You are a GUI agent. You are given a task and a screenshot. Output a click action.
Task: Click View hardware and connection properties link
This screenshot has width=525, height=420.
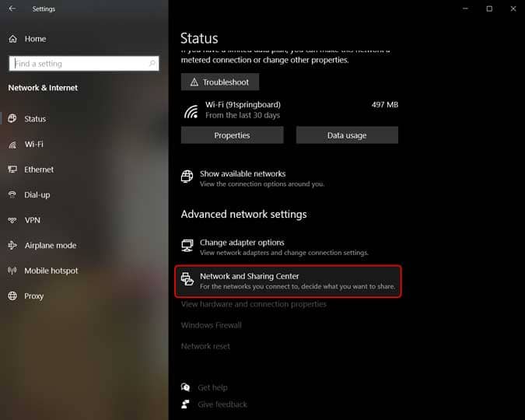point(254,304)
